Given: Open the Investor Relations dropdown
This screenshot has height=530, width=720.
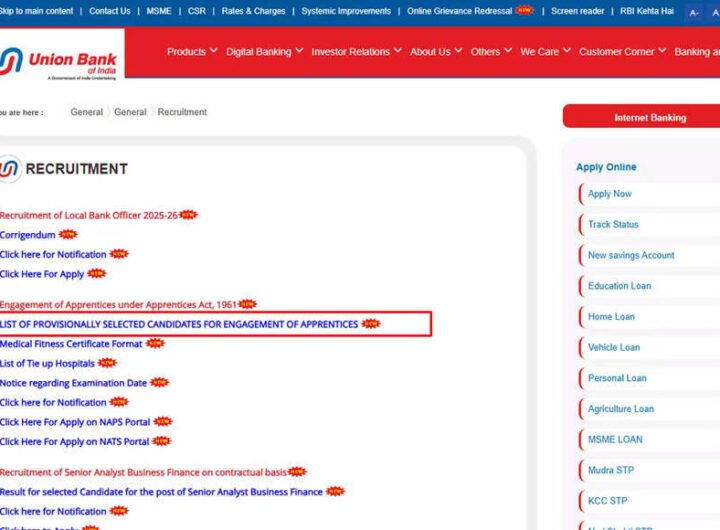Looking at the screenshot, I should [356, 51].
